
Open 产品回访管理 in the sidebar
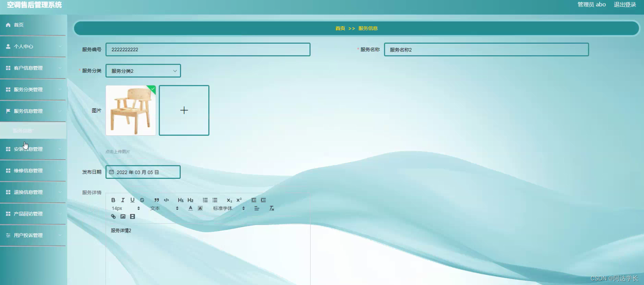pos(33,214)
